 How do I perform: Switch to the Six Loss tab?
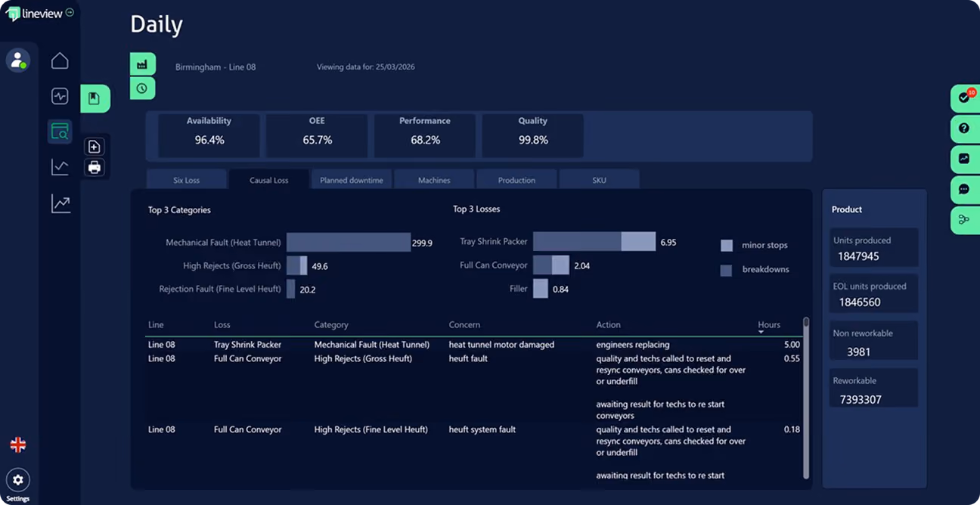coord(186,180)
